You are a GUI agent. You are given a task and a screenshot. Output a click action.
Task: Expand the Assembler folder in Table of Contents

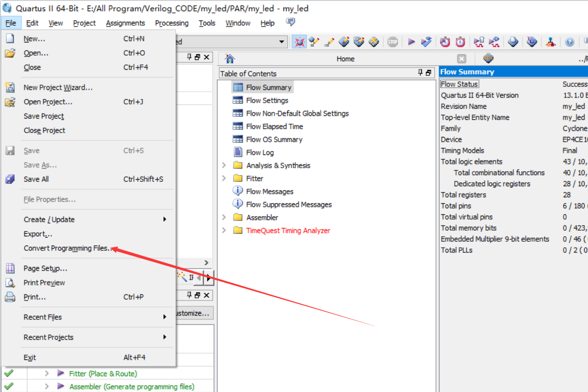224,217
